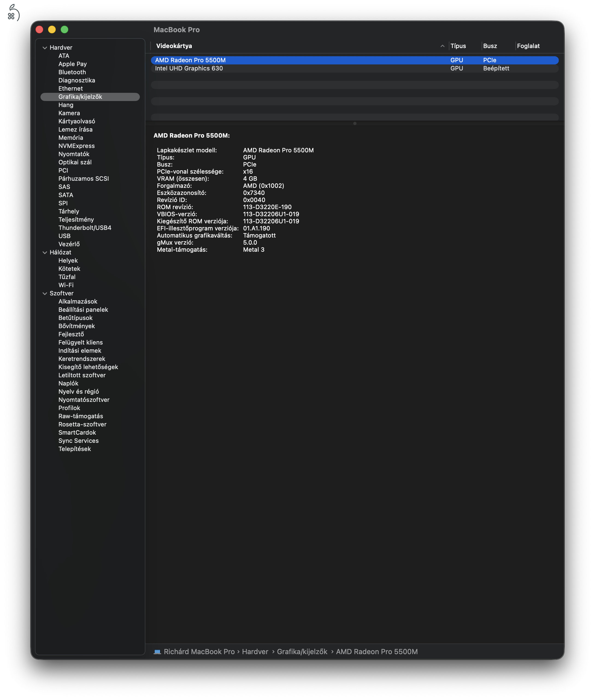Select Alkalmazások under Szoftver
The image size is (595, 700).
point(78,302)
